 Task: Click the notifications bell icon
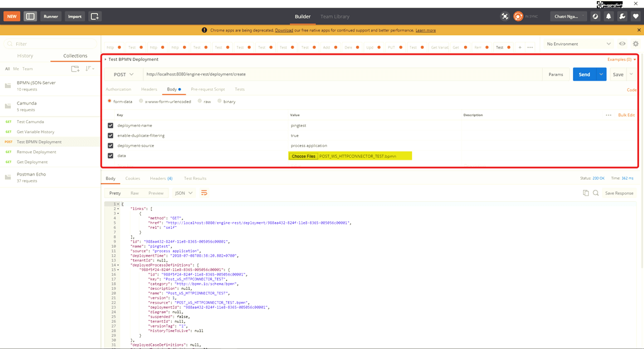pos(609,16)
